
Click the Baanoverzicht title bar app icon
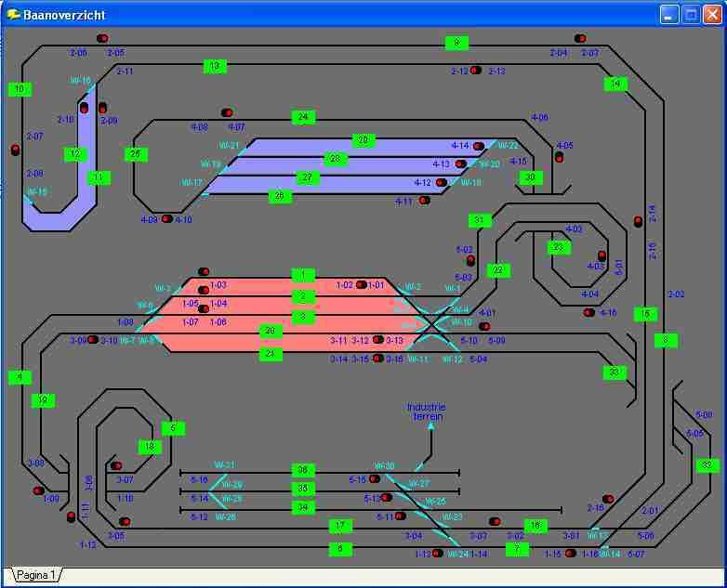tap(13, 14)
